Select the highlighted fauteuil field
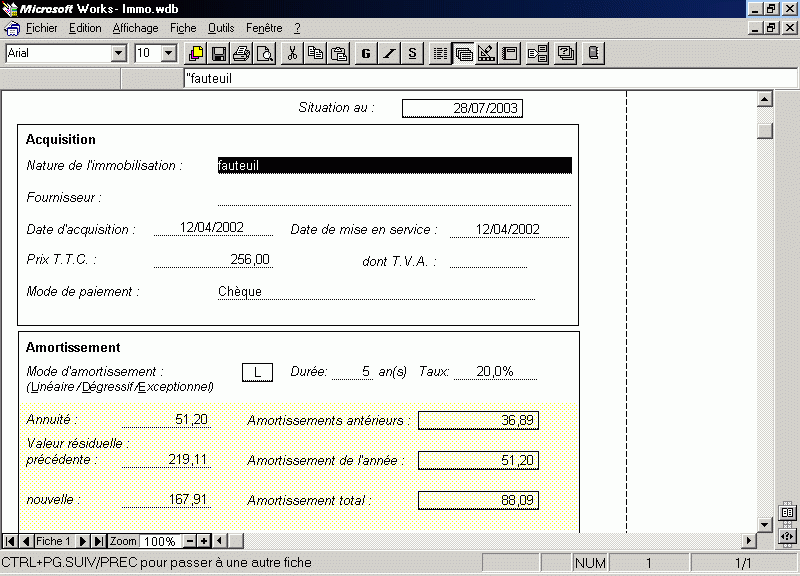This screenshot has width=800, height=576. pyautogui.click(x=394, y=165)
